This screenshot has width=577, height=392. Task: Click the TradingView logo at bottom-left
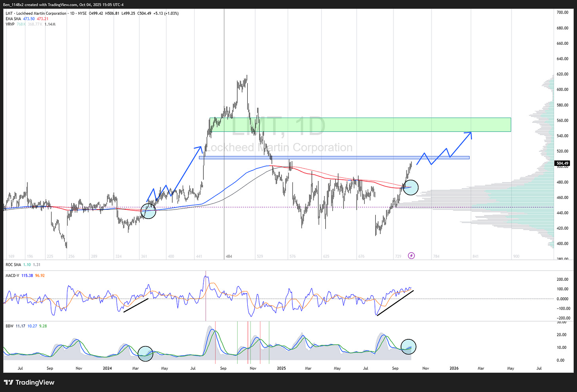[29, 382]
